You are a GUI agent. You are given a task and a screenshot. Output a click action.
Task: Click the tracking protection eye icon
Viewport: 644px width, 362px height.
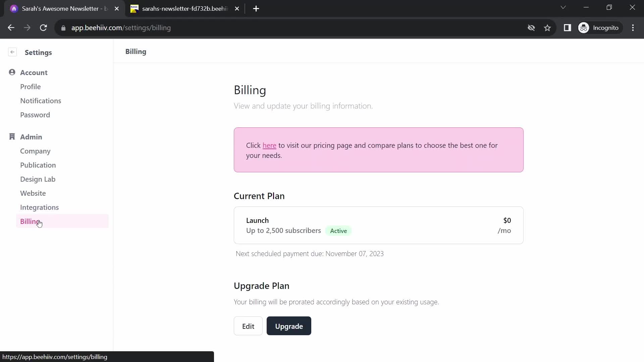[531, 28]
